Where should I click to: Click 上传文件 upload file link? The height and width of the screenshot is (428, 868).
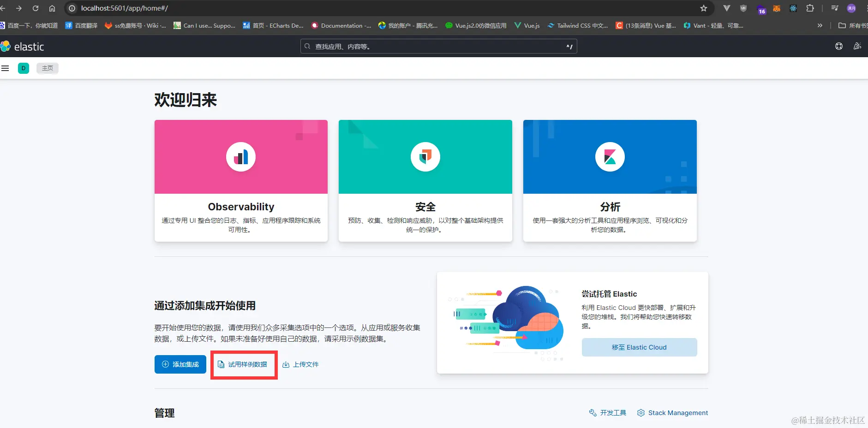coord(300,364)
